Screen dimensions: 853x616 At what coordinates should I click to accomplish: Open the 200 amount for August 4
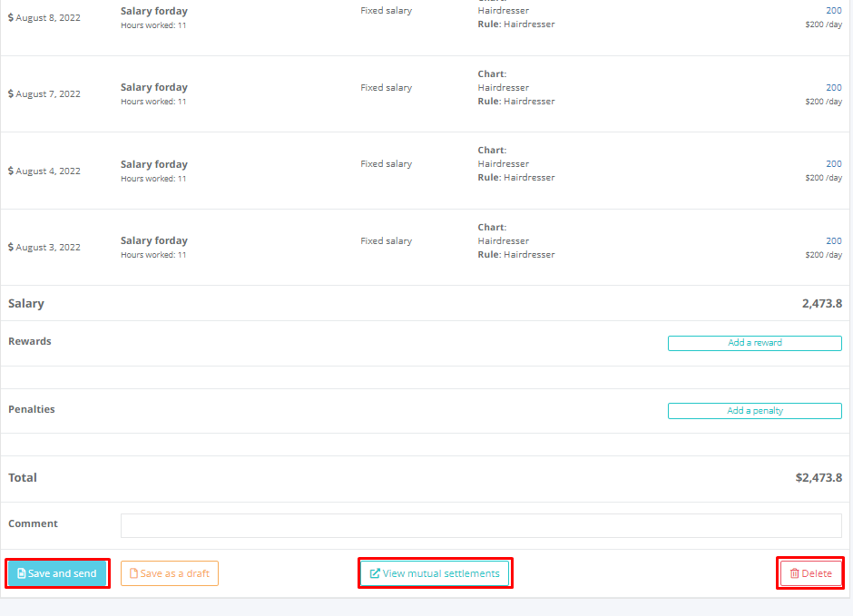(x=833, y=164)
